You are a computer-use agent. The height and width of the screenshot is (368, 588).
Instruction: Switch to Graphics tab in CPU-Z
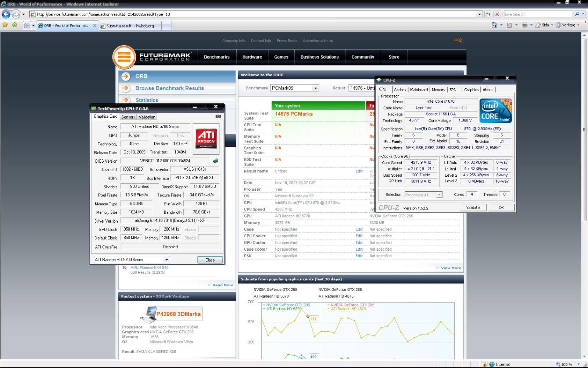coord(471,90)
